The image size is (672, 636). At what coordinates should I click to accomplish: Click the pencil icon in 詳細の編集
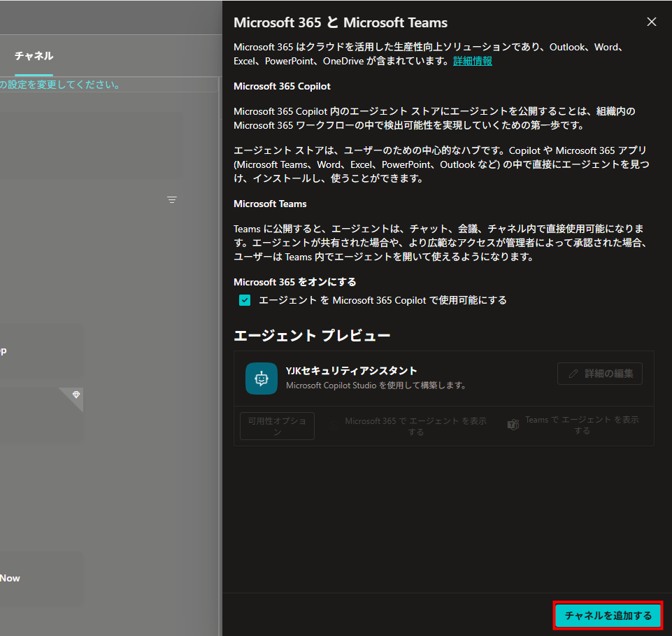tap(573, 374)
